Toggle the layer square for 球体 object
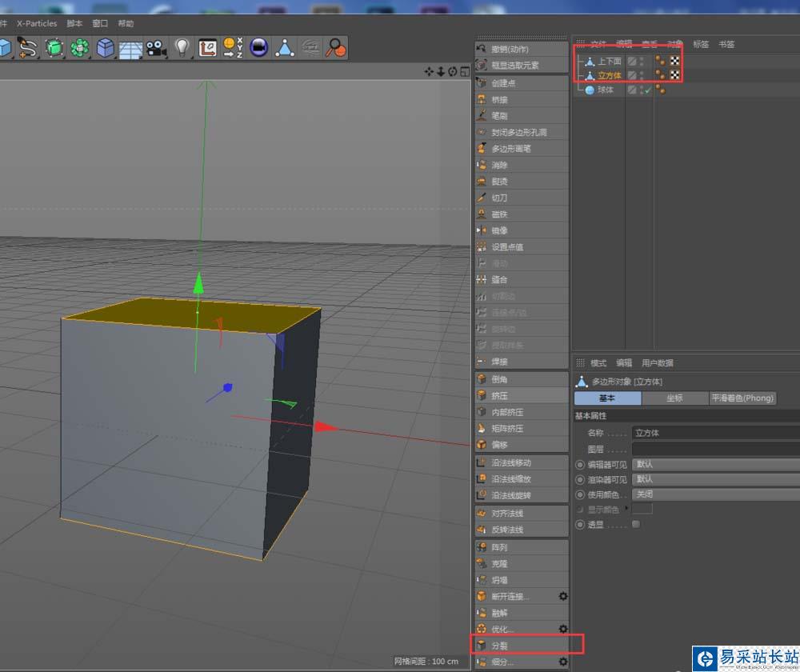This screenshot has height=672, width=800. click(x=632, y=90)
